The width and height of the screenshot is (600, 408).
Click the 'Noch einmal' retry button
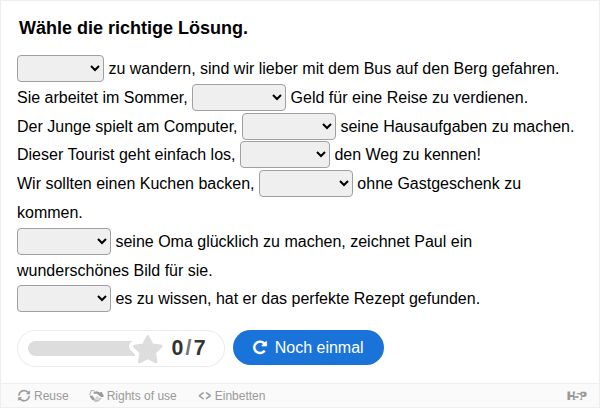pos(308,348)
